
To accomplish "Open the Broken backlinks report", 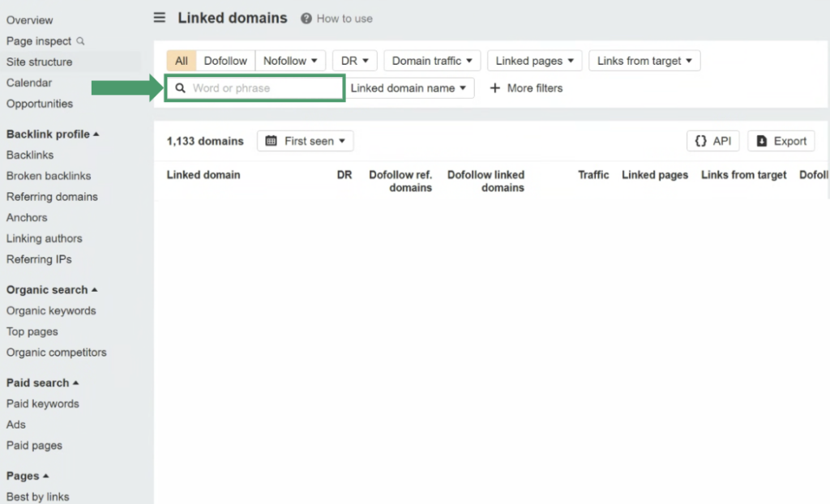I will point(49,176).
